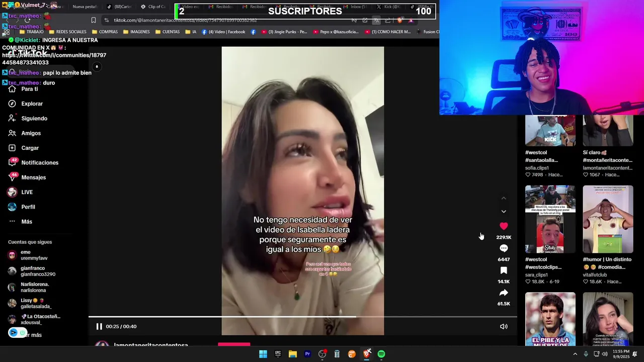Open notification bell in taskbar

635,354
